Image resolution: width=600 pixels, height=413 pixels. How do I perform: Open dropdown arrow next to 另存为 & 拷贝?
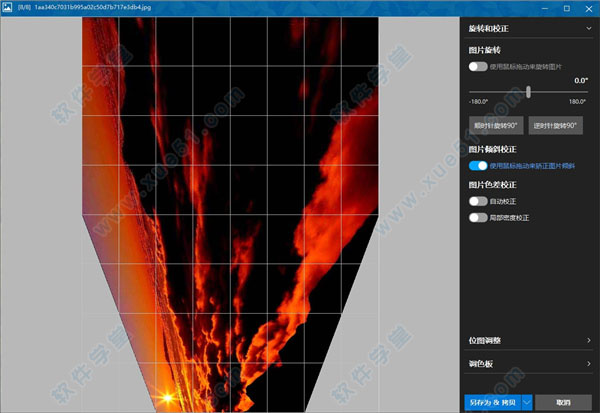tap(526, 402)
